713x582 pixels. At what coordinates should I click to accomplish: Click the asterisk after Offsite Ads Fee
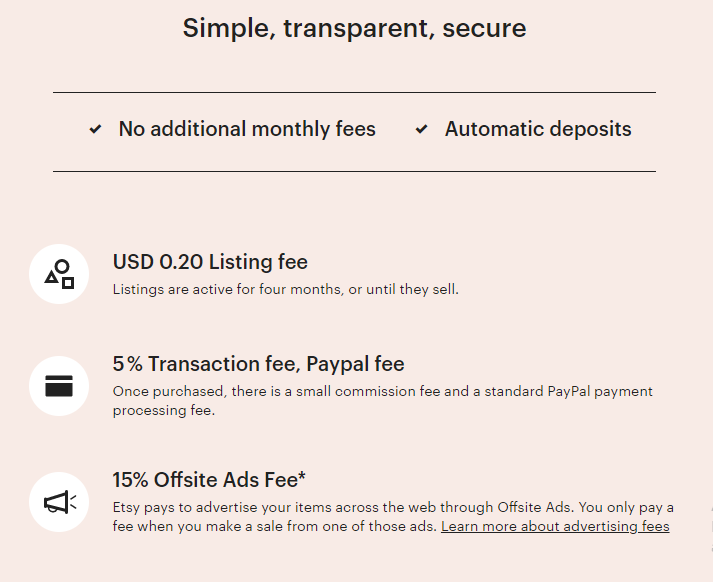coord(302,477)
